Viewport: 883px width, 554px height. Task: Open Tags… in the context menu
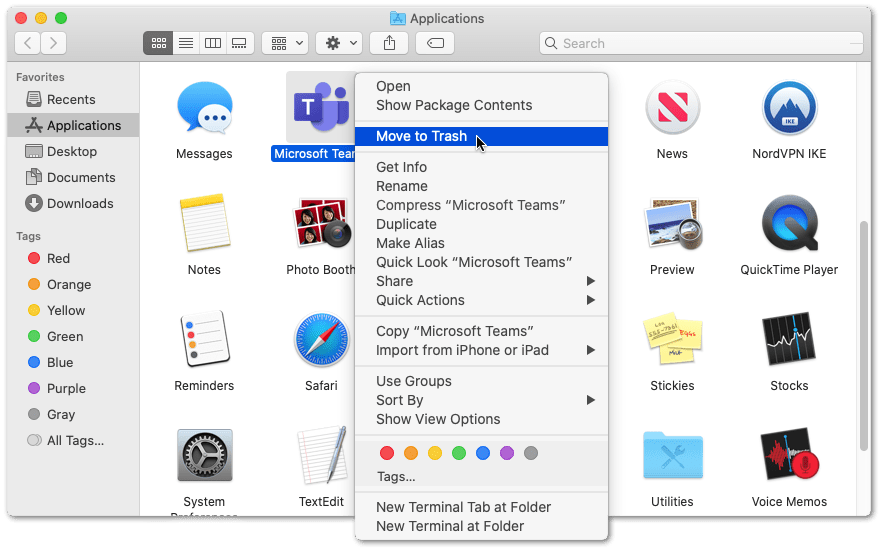point(396,477)
